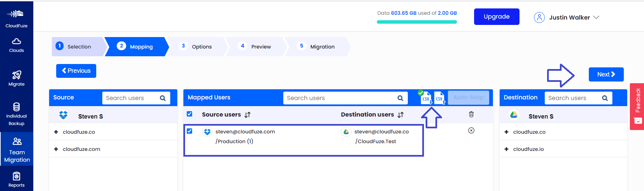The width and height of the screenshot is (644, 191).
Task: Sort by Source users arrows icon
Action: [247, 115]
